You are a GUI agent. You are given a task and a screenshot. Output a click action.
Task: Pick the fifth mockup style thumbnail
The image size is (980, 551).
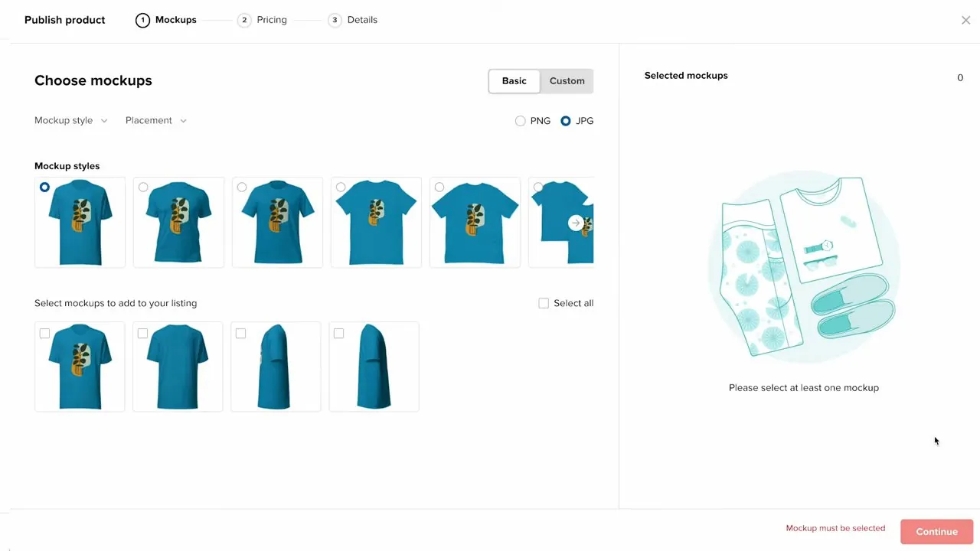point(475,223)
